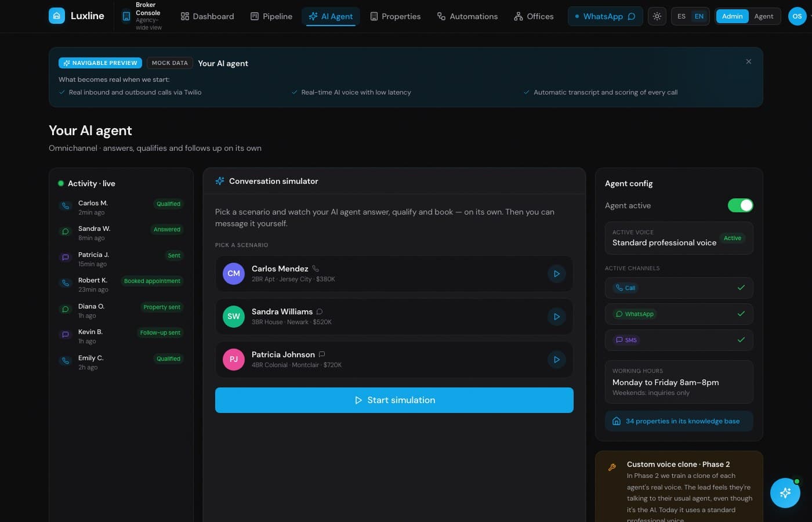Click the MOCK DATA badge

point(170,63)
